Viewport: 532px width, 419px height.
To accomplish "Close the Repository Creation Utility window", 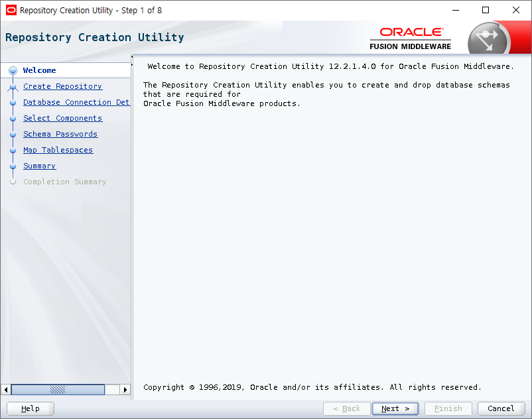I will tap(515, 10).
